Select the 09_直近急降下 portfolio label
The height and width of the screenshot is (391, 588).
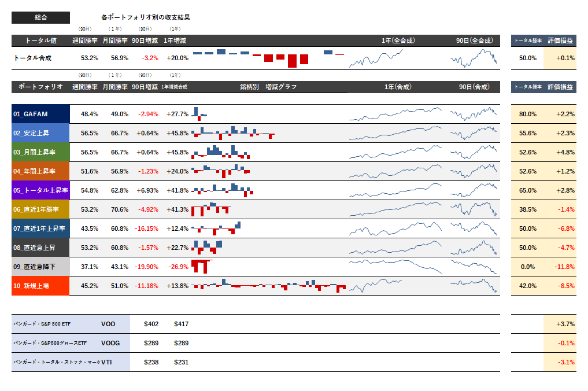pos(40,267)
